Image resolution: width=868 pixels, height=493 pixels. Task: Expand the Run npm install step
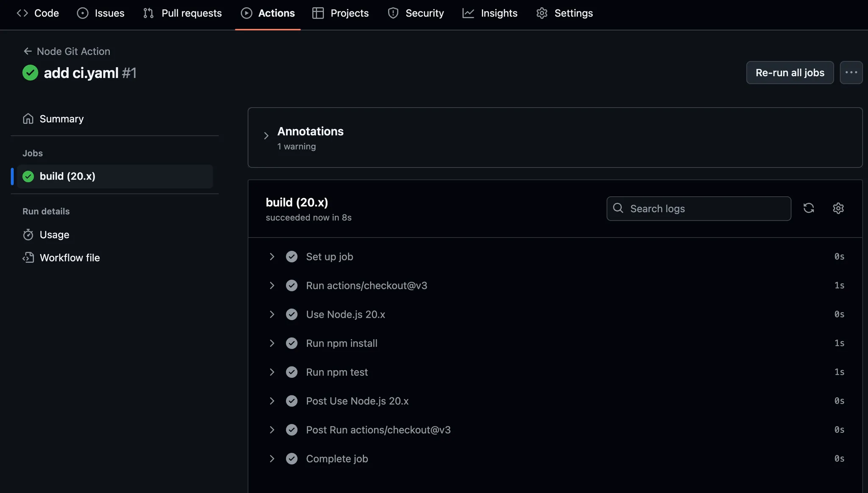(272, 343)
